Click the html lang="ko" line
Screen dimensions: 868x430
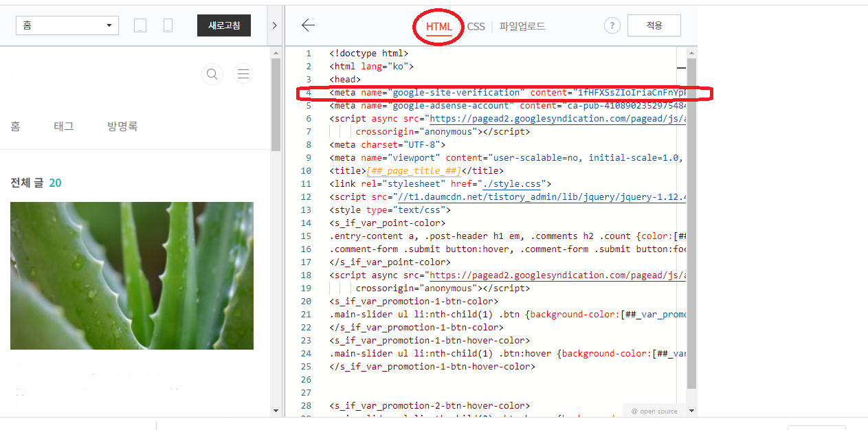[371, 66]
